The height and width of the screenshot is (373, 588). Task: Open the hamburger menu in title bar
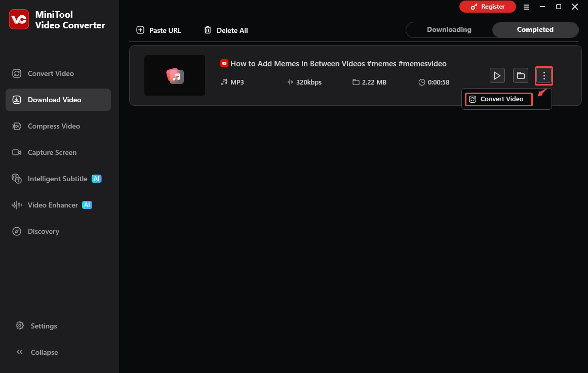(x=526, y=7)
